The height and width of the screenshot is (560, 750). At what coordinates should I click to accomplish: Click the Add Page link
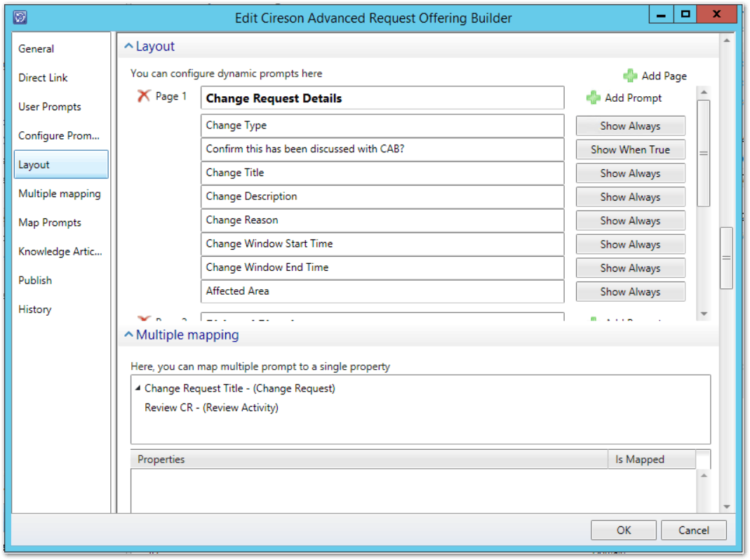664,76
